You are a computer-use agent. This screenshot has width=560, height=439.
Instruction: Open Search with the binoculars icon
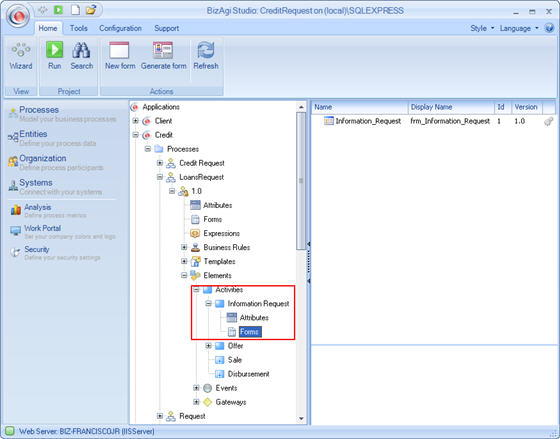click(x=81, y=55)
